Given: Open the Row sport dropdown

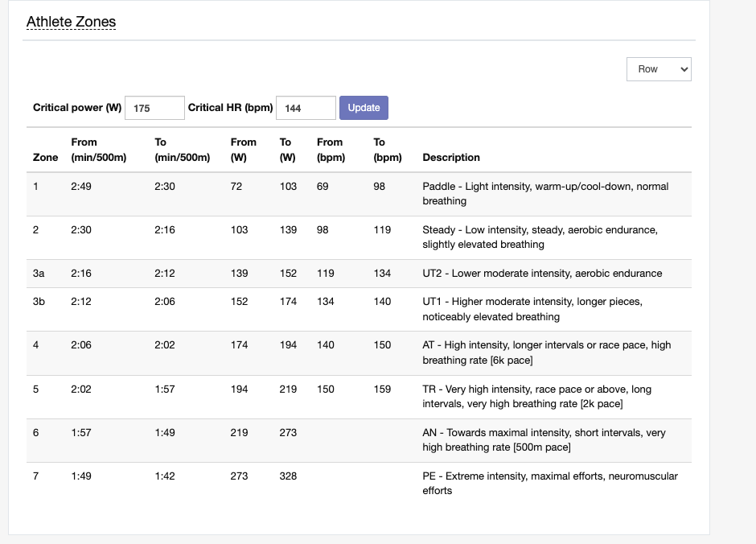Looking at the screenshot, I should 659,69.
